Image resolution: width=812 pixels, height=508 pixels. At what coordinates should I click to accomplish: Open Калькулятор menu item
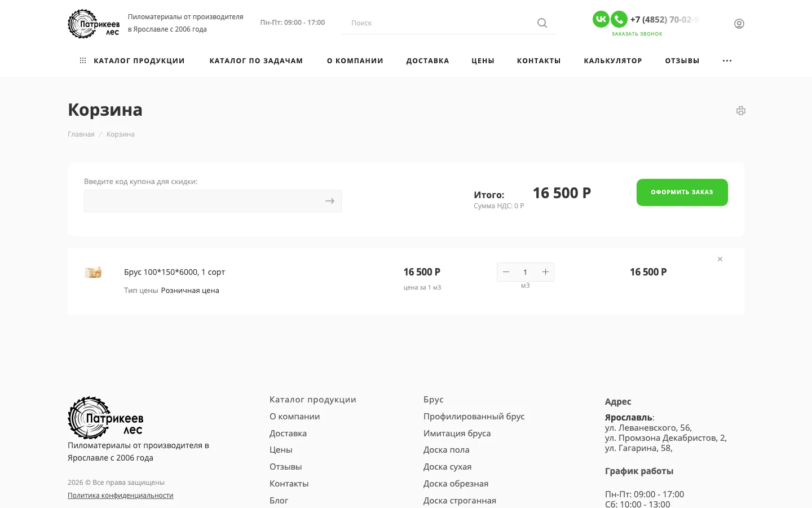(x=613, y=61)
